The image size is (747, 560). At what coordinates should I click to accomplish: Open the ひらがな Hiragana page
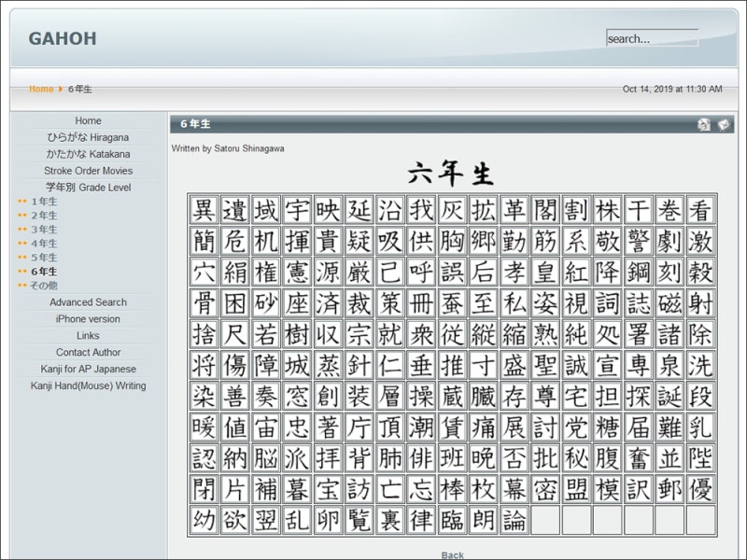(88, 136)
